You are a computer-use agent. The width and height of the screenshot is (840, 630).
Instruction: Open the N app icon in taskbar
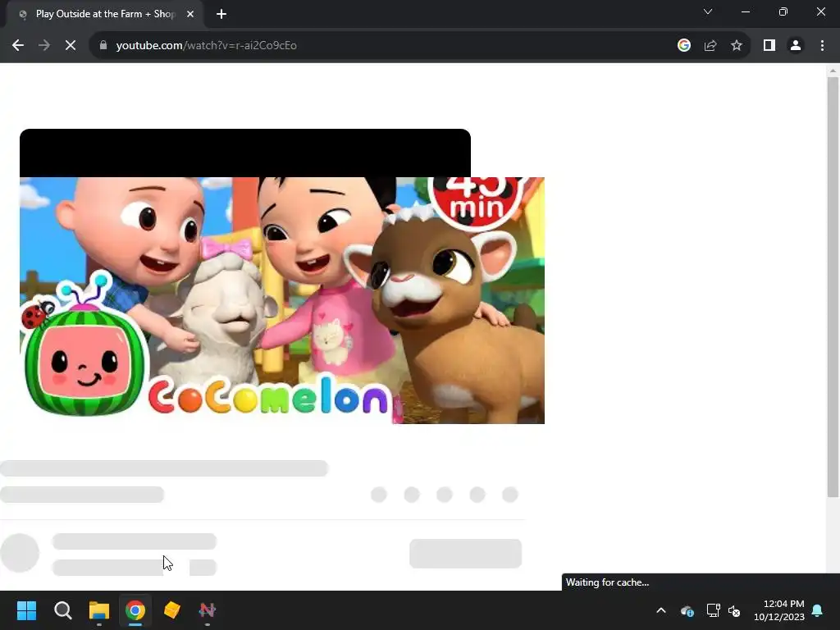pyautogui.click(x=208, y=610)
